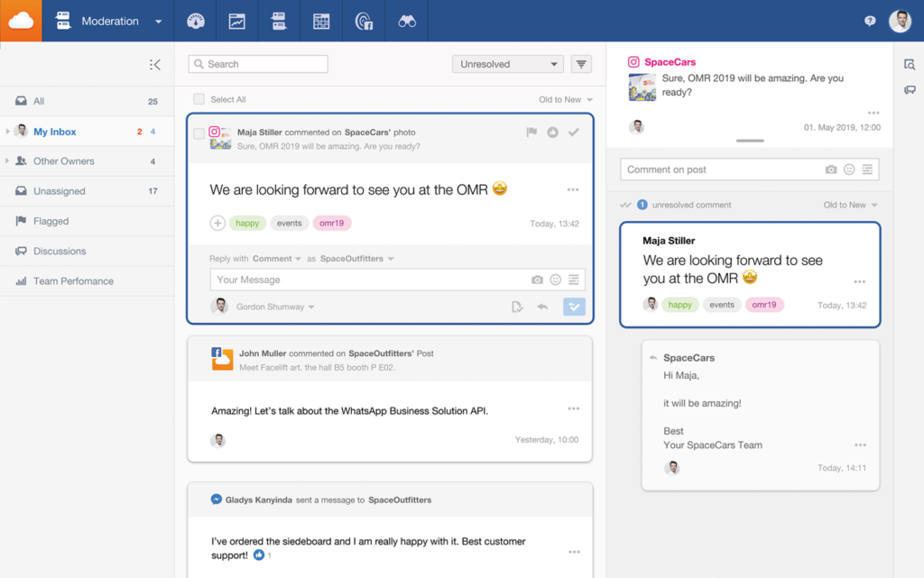
Task: Select Unassigned in the sidebar
Action: (x=60, y=191)
